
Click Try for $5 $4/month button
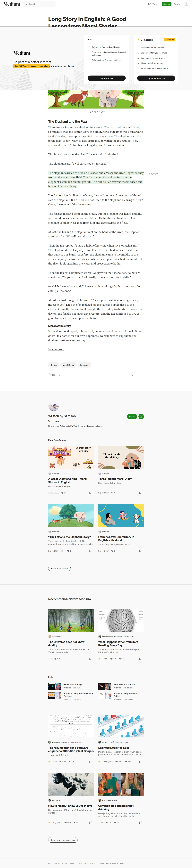156,78
